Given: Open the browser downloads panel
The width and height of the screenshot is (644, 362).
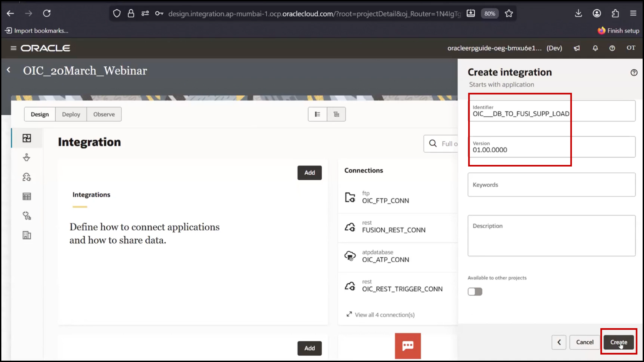Looking at the screenshot, I should coord(578,13).
